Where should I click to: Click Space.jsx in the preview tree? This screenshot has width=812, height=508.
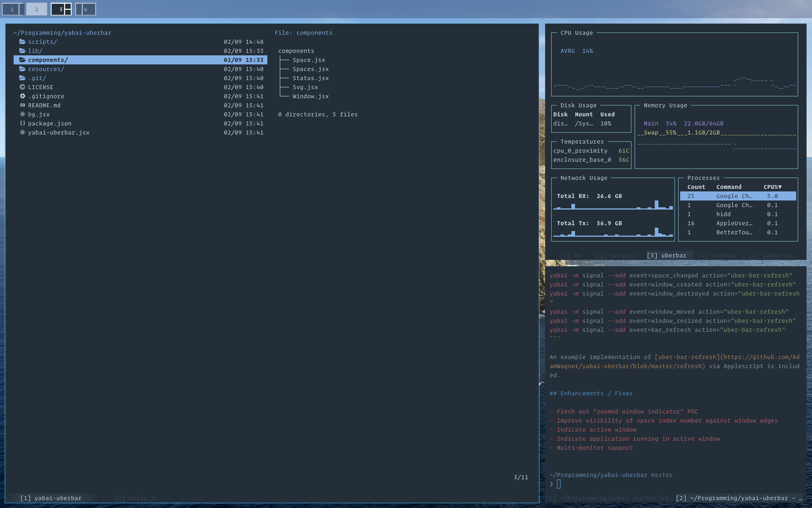[309, 60]
